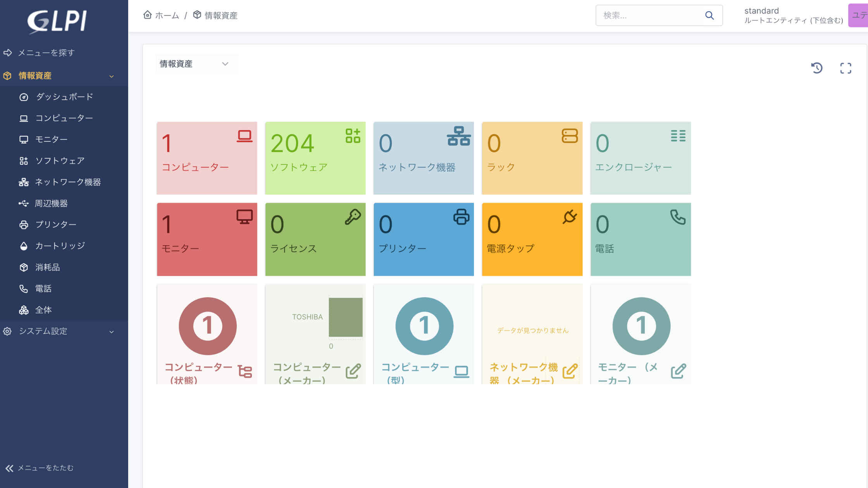
Task: Expand the システム設定 sidebar section chevron
Action: click(112, 332)
